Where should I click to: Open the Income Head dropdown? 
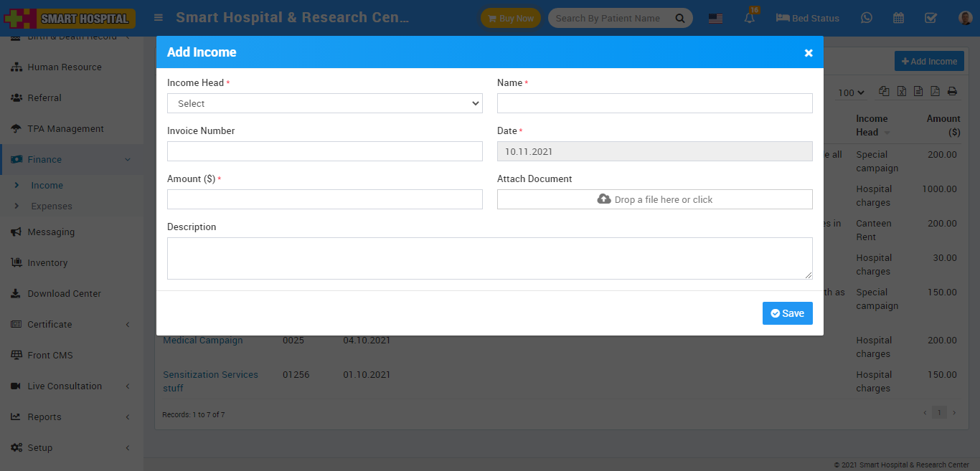(324, 103)
